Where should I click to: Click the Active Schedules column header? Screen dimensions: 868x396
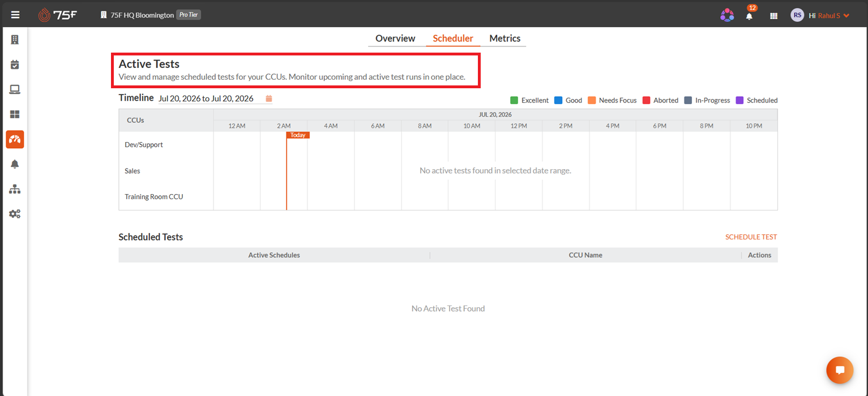[x=274, y=255]
